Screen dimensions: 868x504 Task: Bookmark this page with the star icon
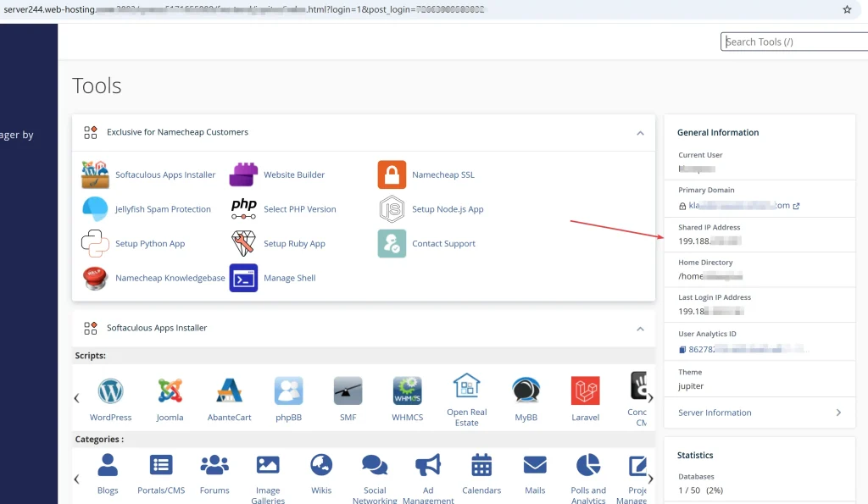[847, 9]
